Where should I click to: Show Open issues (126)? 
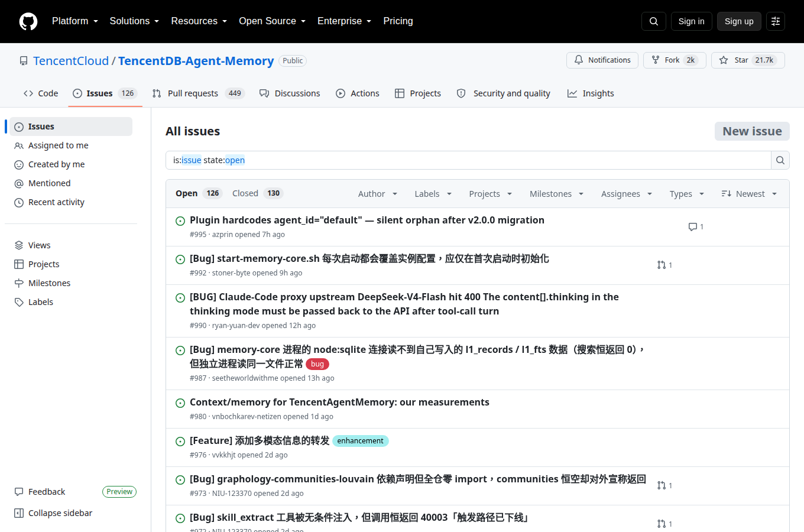(198, 193)
